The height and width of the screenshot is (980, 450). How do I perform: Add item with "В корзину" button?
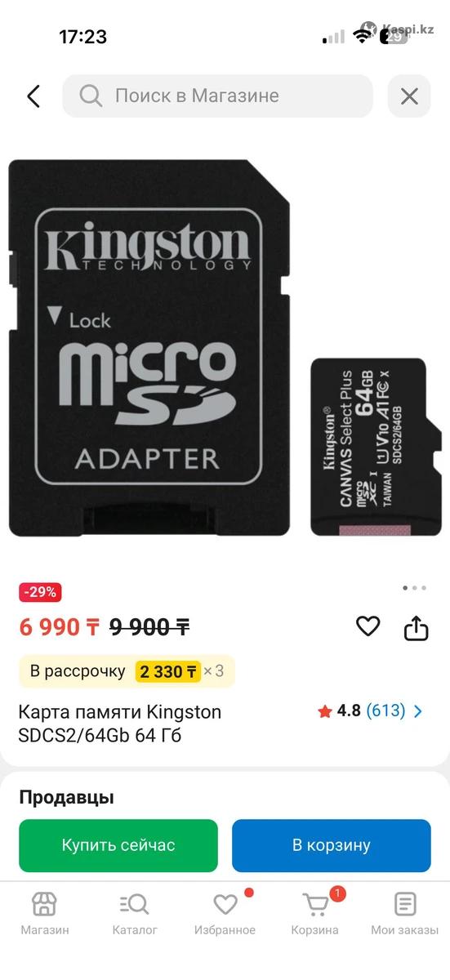(x=332, y=845)
